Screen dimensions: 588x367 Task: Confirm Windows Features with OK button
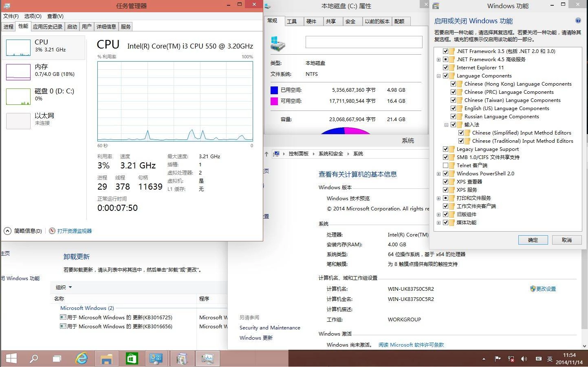pyautogui.click(x=533, y=240)
